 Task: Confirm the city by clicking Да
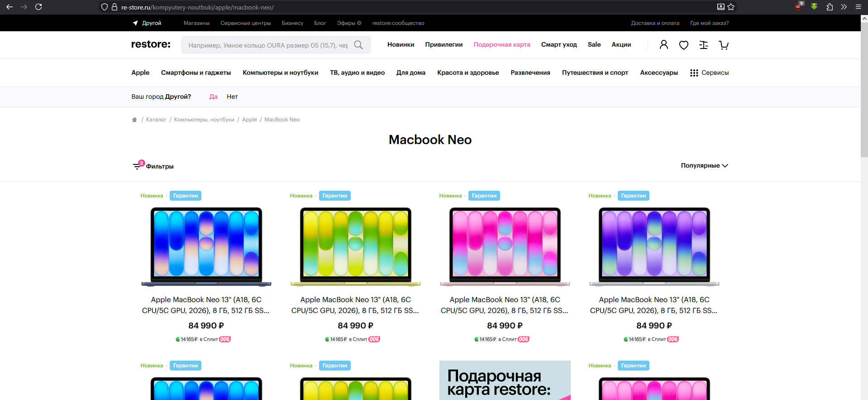pyautogui.click(x=214, y=96)
